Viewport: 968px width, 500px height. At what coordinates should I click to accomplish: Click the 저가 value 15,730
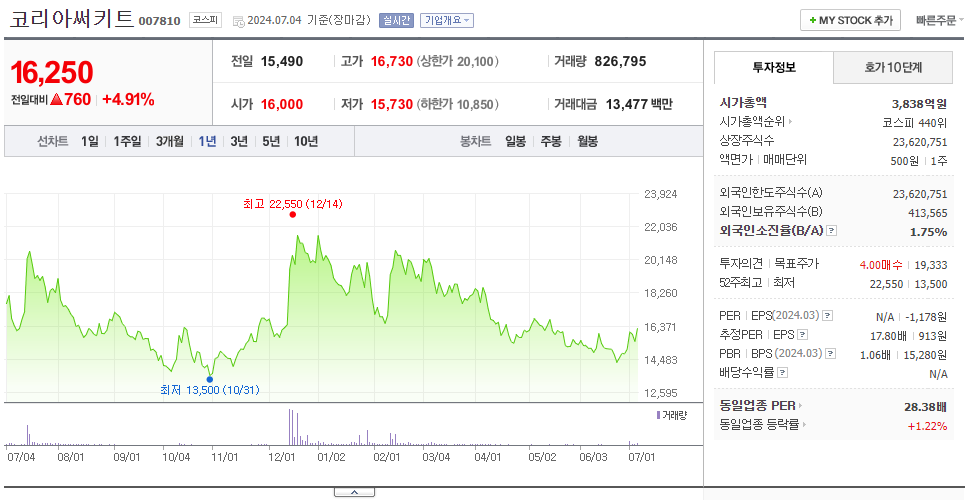point(392,104)
